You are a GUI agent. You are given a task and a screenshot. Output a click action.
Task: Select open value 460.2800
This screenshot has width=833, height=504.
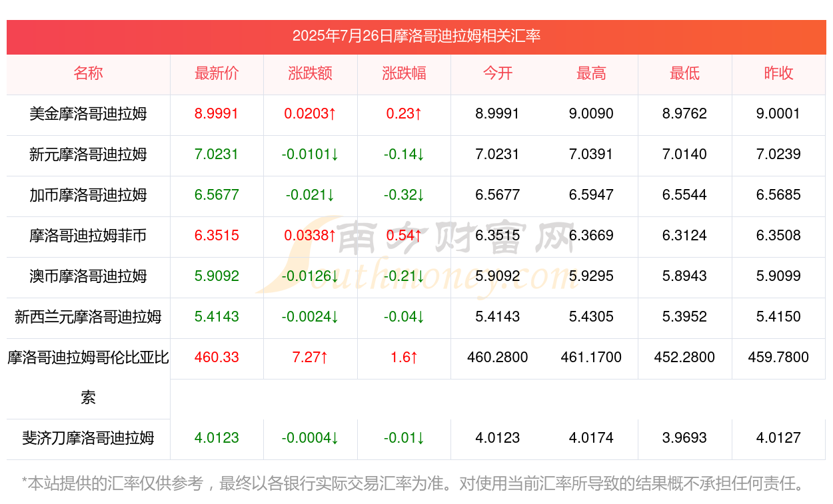click(498, 358)
